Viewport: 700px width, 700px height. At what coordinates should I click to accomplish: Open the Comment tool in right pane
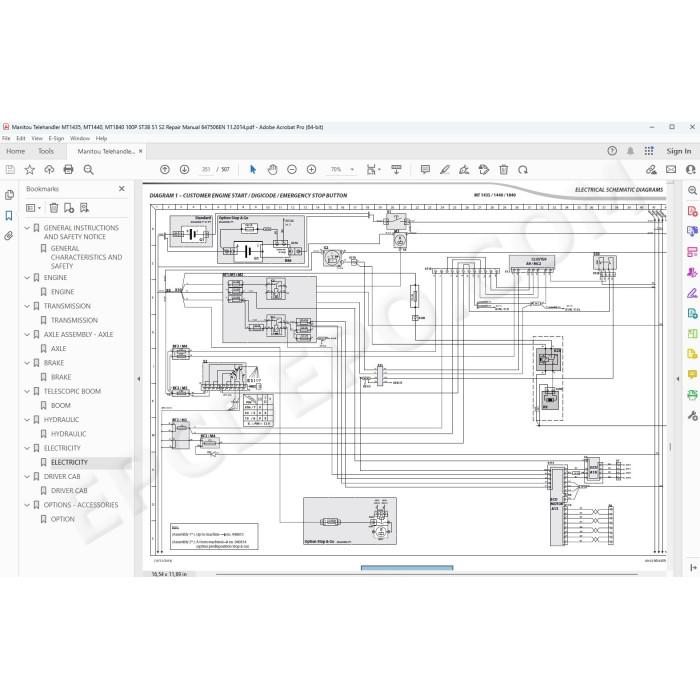(x=692, y=374)
